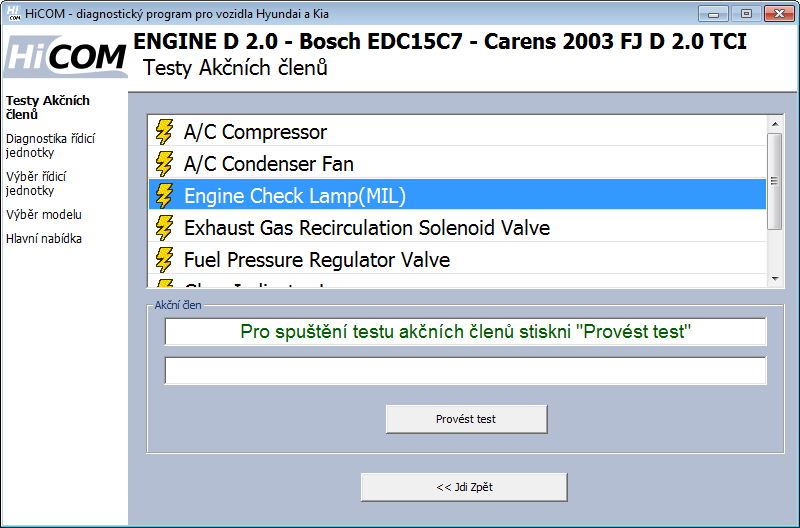The width and height of the screenshot is (800, 528).
Task: Click the HiCOM logo in header
Action: [x=65, y=57]
